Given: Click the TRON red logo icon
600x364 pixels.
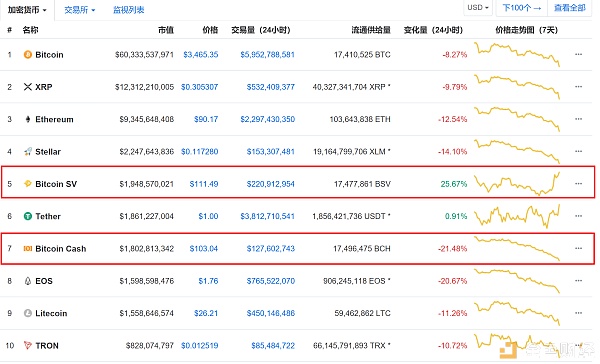Looking at the screenshot, I should tap(28, 346).
